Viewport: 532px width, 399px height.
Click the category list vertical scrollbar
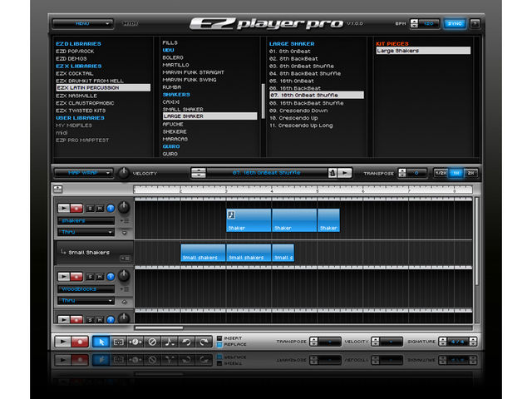pos(263,101)
